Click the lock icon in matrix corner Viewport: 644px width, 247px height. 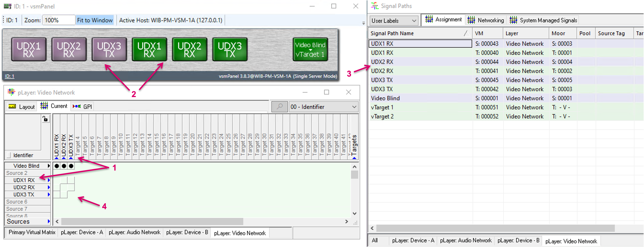point(45,119)
